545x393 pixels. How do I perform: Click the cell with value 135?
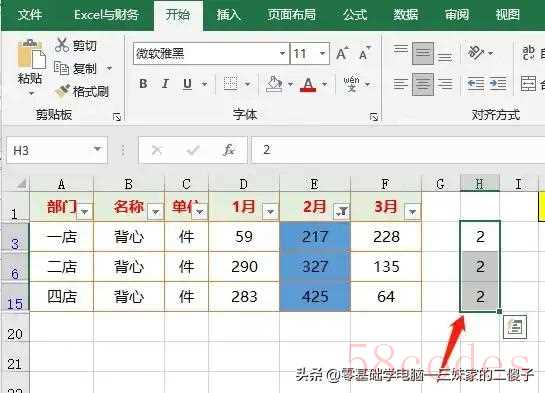(386, 267)
